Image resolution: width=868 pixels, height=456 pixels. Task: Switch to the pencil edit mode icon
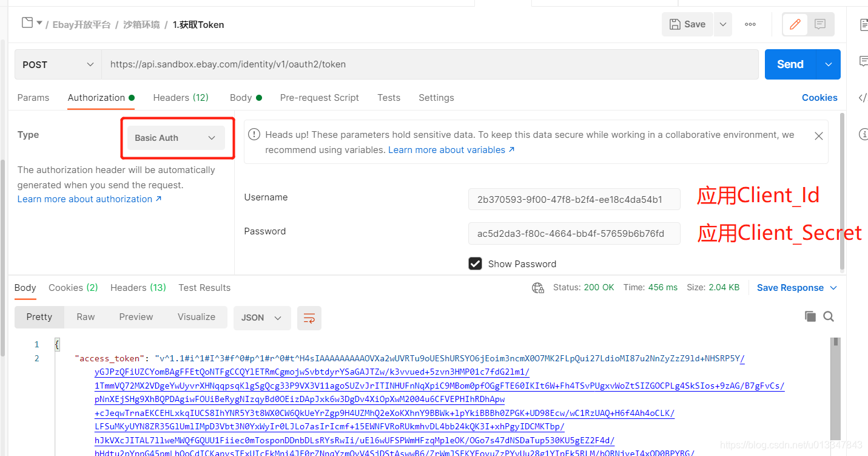(x=795, y=24)
